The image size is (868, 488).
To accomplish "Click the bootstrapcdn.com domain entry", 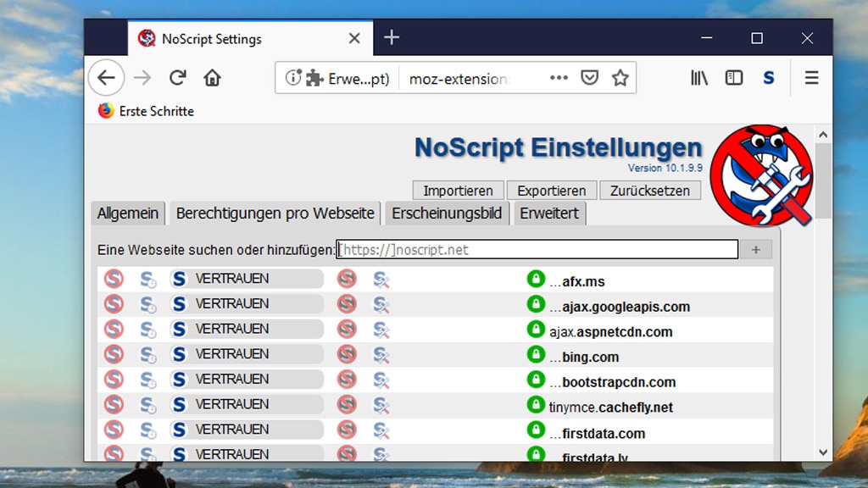I will coord(612,382).
